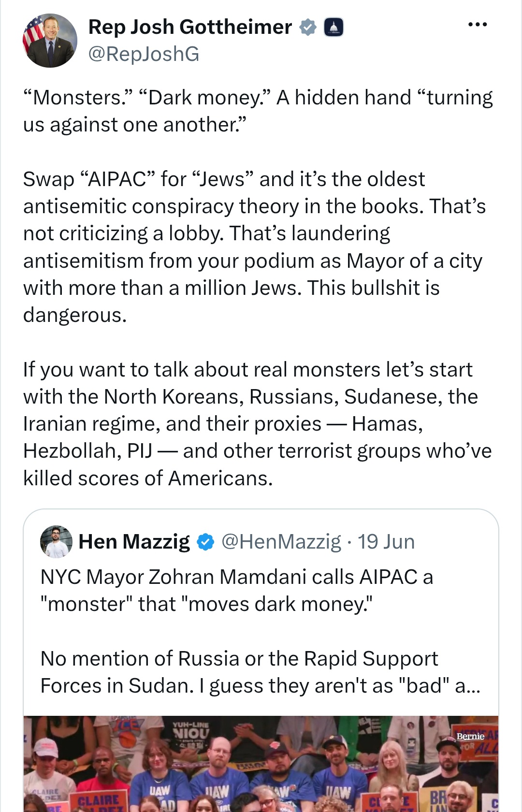This screenshot has width=522, height=812.
Task: Expand truncated quoted text ending in ellipsis
Action: click(468, 686)
